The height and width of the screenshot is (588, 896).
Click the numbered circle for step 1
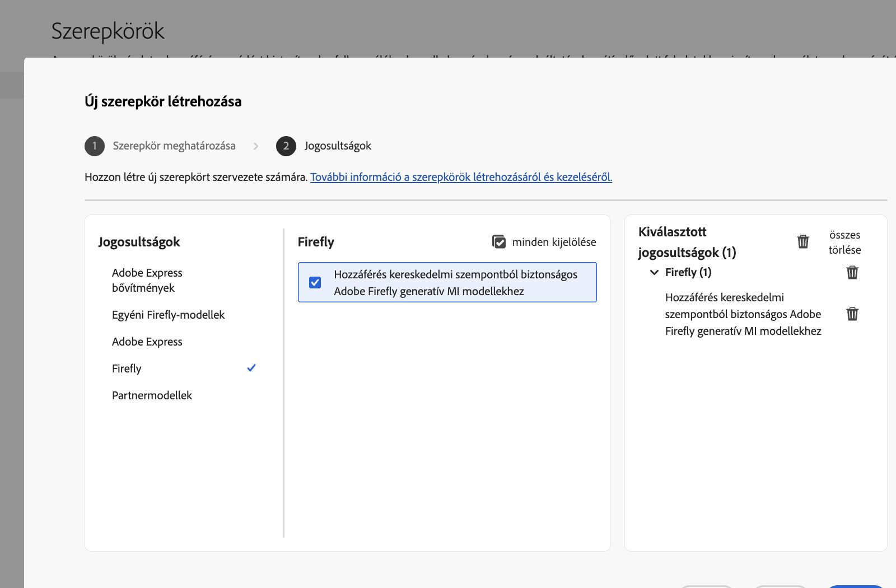[x=95, y=146]
